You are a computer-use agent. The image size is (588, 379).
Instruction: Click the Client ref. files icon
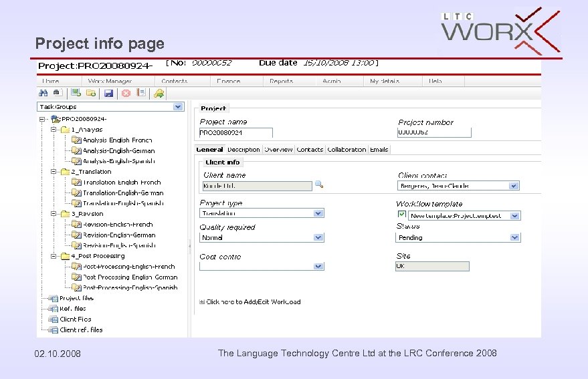point(54,330)
